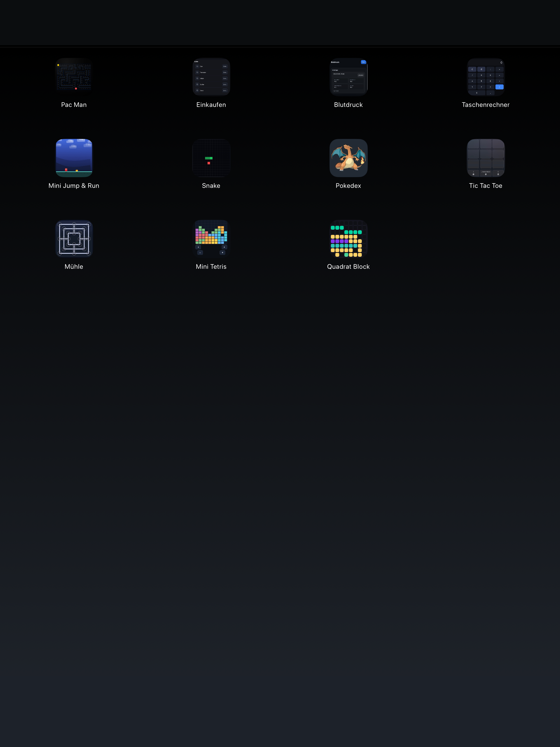Open the Taschenrechner calculator icon
The height and width of the screenshot is (747, 560).
pyautogui.click(x=486, y=77)
